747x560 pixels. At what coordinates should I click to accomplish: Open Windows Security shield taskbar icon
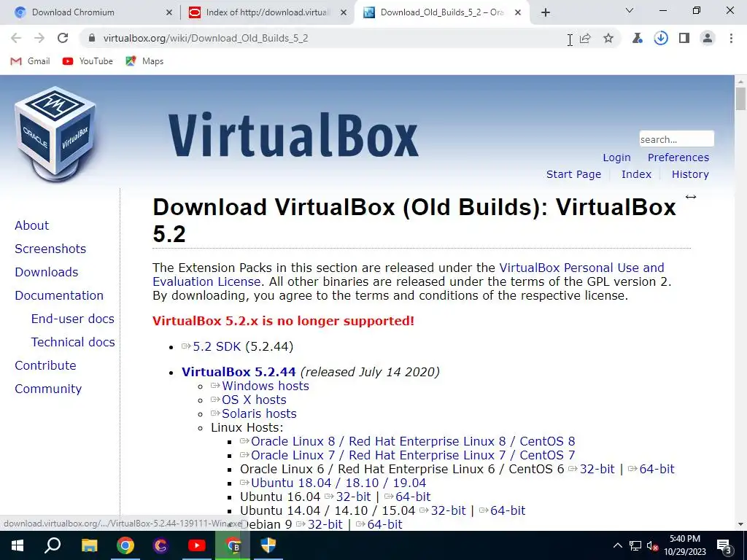click(268, 545)
